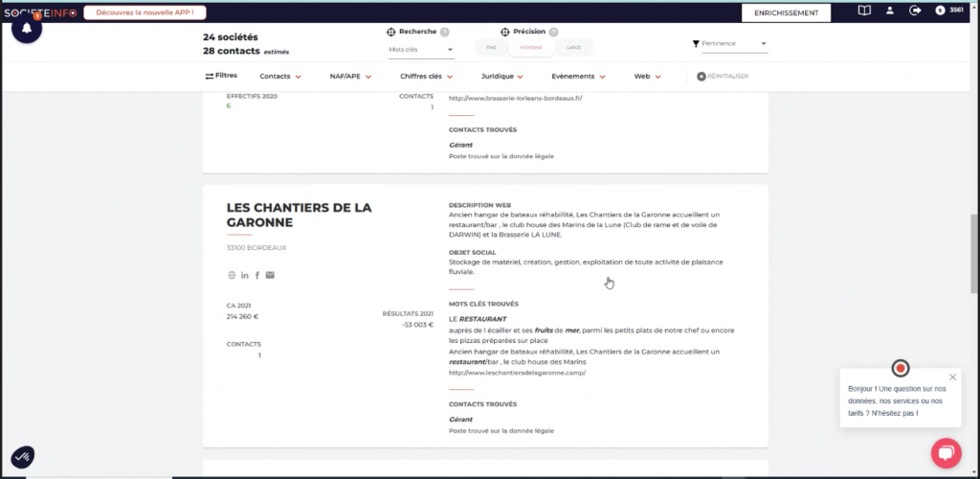Open the documentation book icon
980x479 pixels.
click(864, 11)
